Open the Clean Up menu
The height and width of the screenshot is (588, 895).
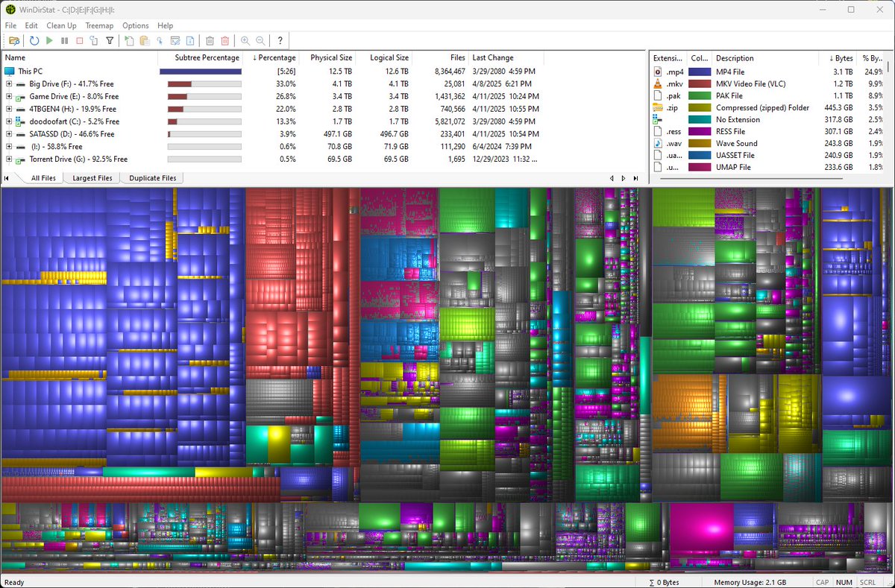point(61,25)
